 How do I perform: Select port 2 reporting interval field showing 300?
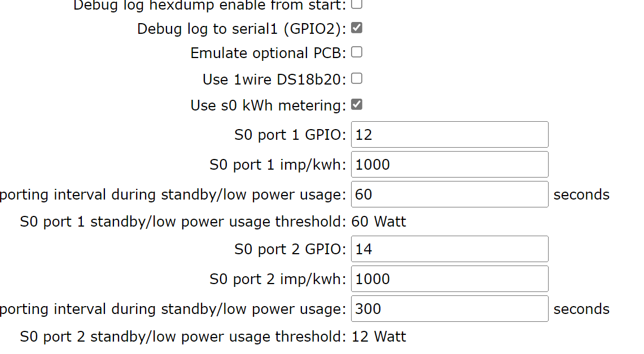[449, 309]
